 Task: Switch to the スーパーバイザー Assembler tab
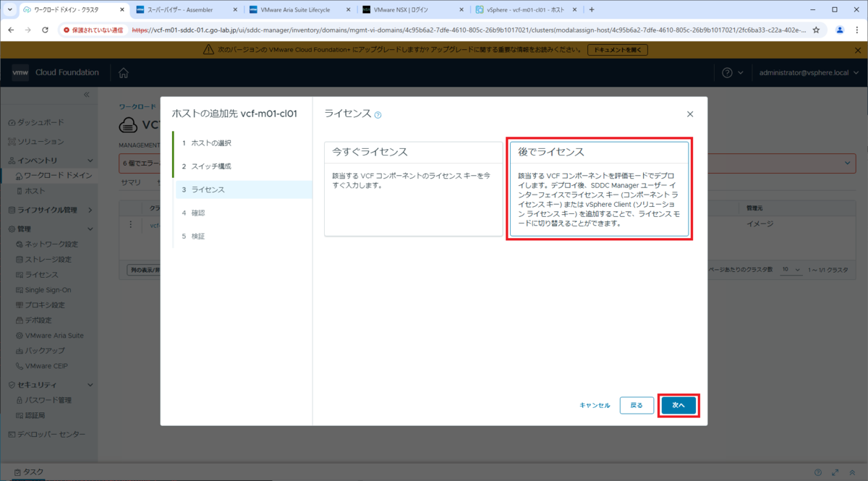pyautogui.click(x=187, y=9)
